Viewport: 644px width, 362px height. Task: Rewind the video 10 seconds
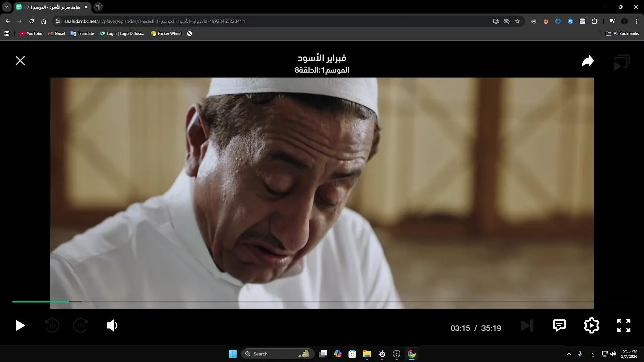click(52, 326)
